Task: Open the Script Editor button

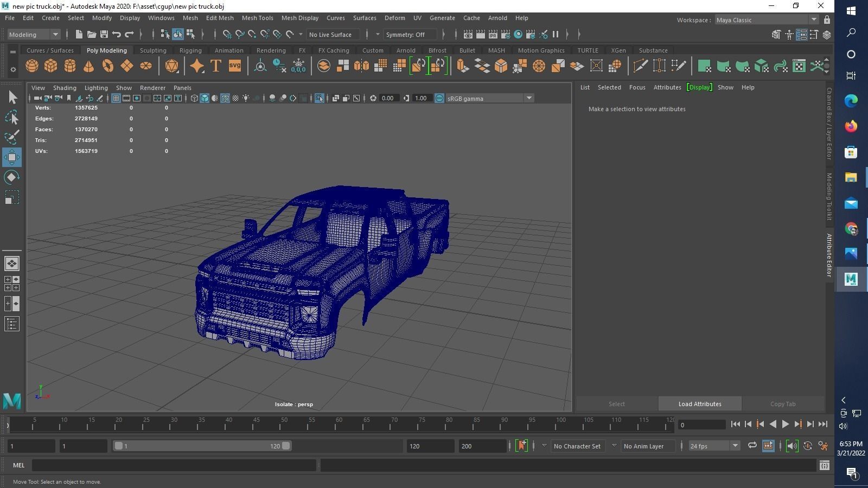Action: point(824,465)
